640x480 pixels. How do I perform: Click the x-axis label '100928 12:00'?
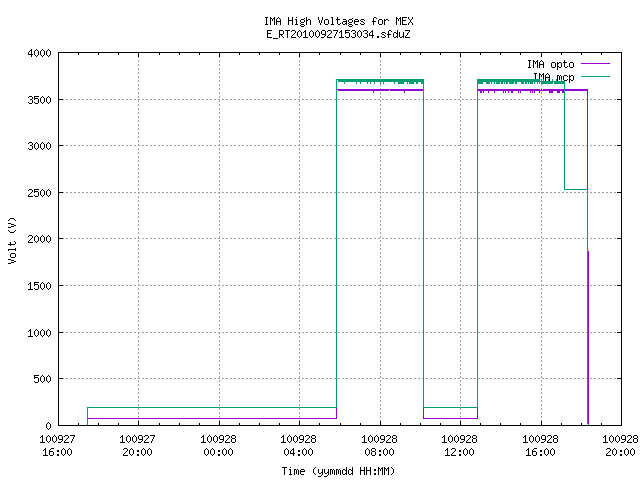(x=460, y=446)
